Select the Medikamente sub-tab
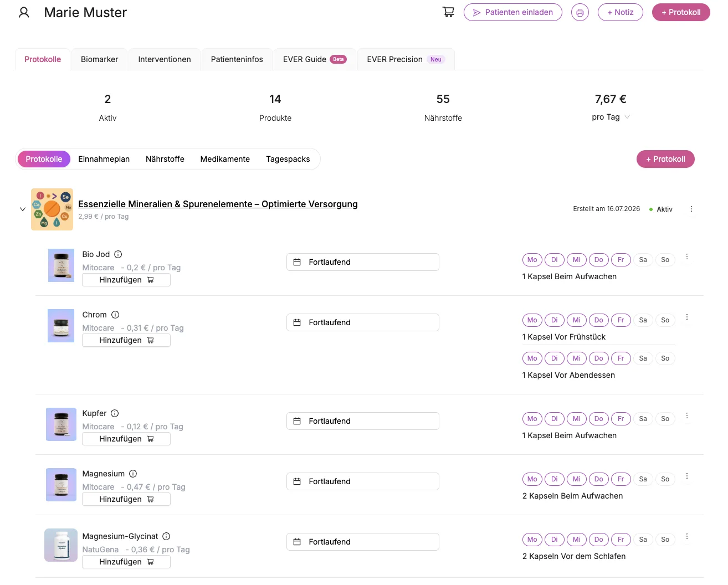The image size is (728, 585). pyautogui.click(x=225, y=159)
